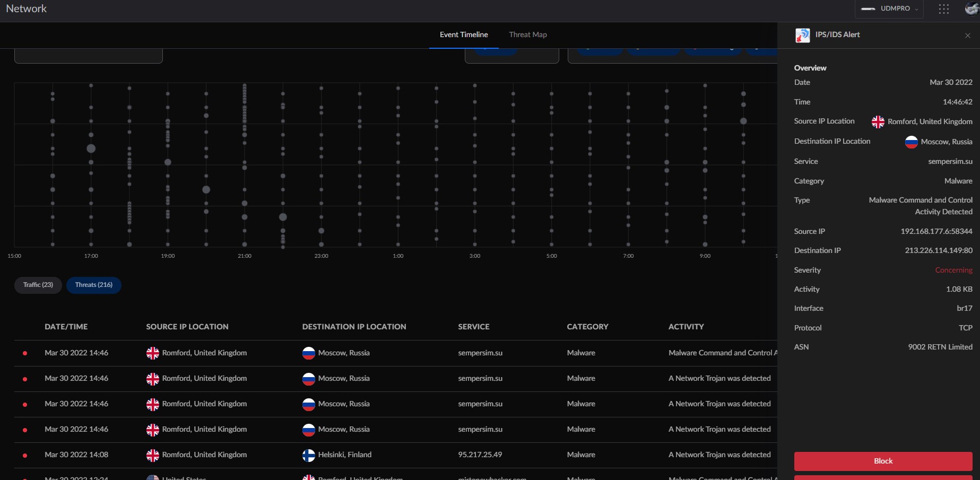980x480 pixels.
Task: Click the large event dot near 22:00
Action: coord(283,217)
